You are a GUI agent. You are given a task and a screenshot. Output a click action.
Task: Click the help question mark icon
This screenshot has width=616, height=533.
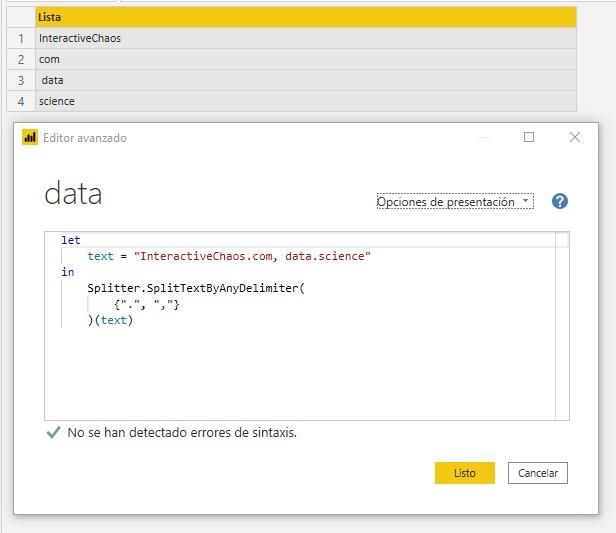click(560, 201)
